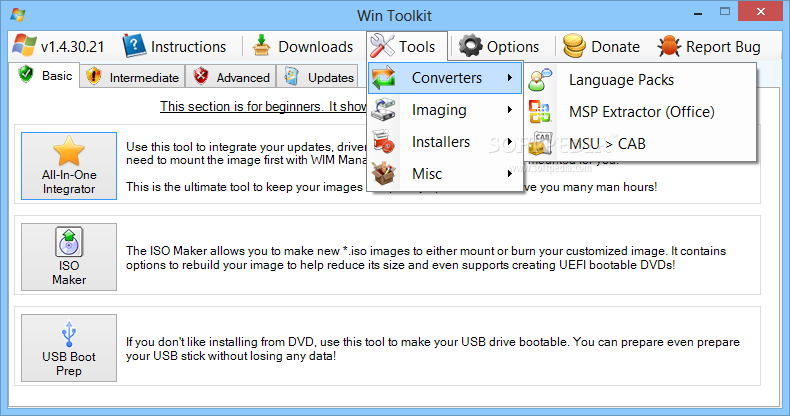This screenshot has height=416, width=790.
Task: Click the Converters green arrows icon
Action: [383, 78]
